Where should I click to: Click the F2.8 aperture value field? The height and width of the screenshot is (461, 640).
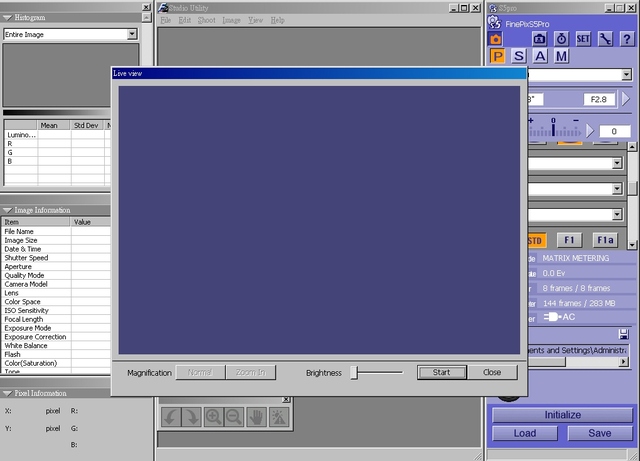point(599,99)
